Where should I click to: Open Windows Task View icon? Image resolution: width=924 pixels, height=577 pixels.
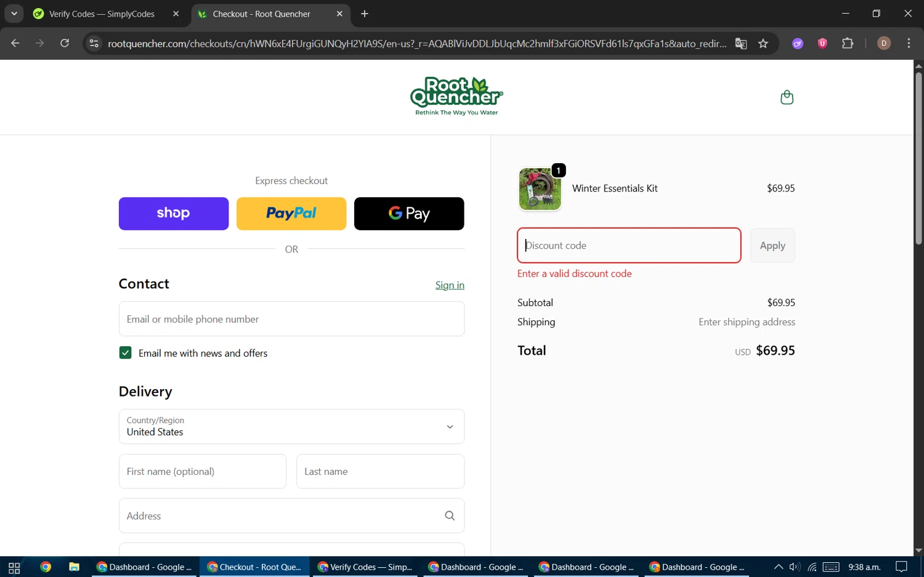[x=14, y=567]
